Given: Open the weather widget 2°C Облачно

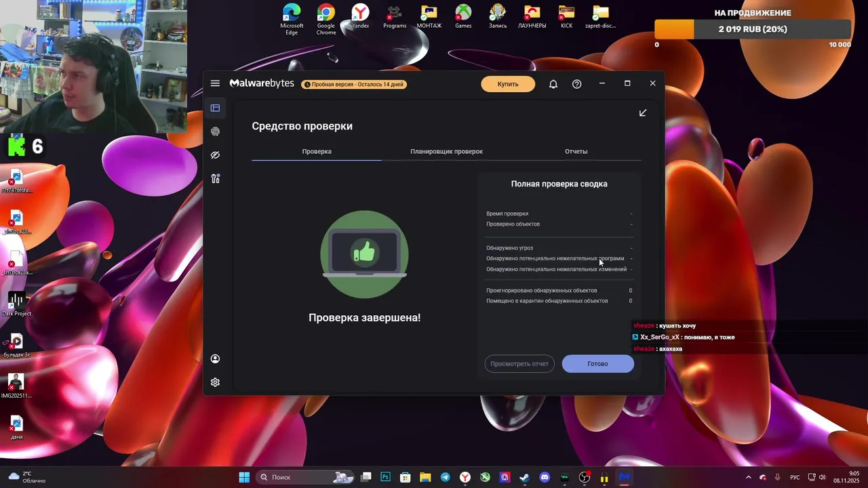Looking at the screenshot, I should click(x=26, y=477).
